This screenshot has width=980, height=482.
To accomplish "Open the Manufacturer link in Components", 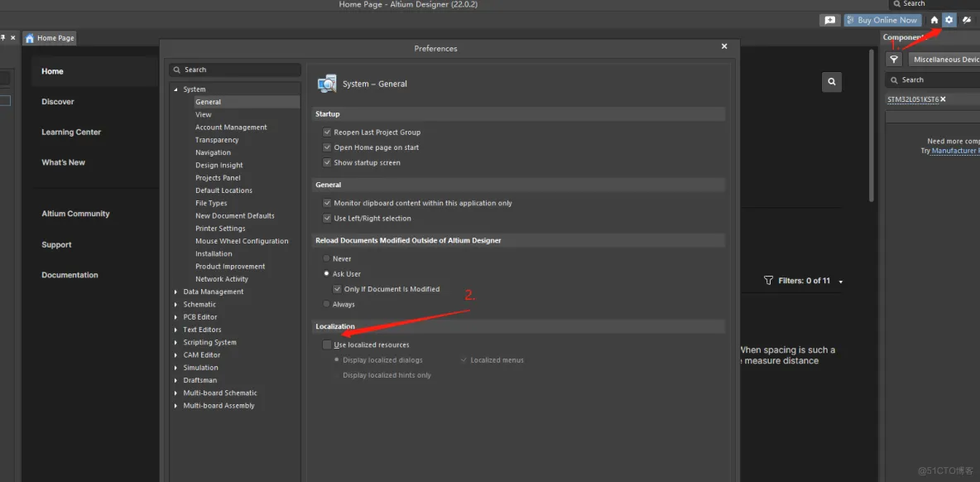I will point(956,151).
